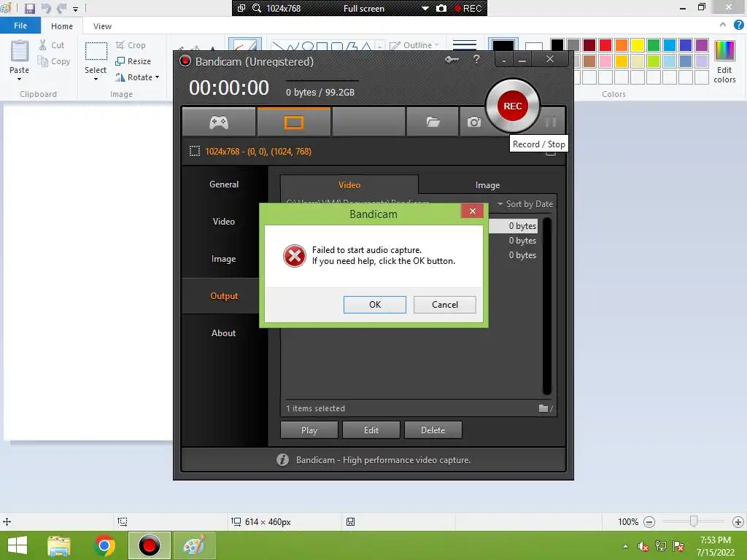Click Crop in Paint image group
747x560 pixels.
click(x=131, y=45)
